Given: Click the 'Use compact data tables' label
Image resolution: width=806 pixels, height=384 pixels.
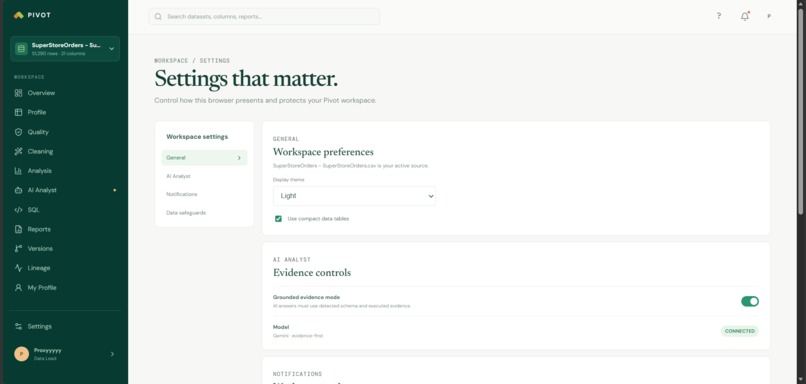Looking at the screenshot, I should point(318,219).
